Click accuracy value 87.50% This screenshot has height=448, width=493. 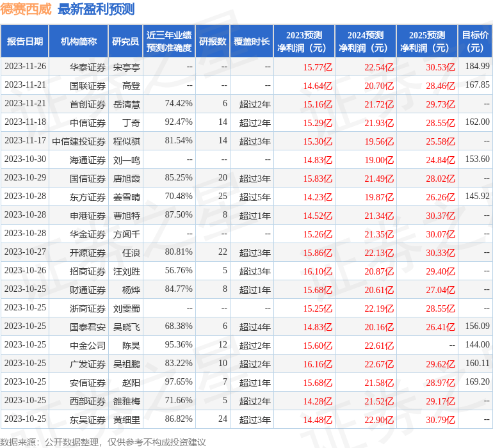point(179,215)
